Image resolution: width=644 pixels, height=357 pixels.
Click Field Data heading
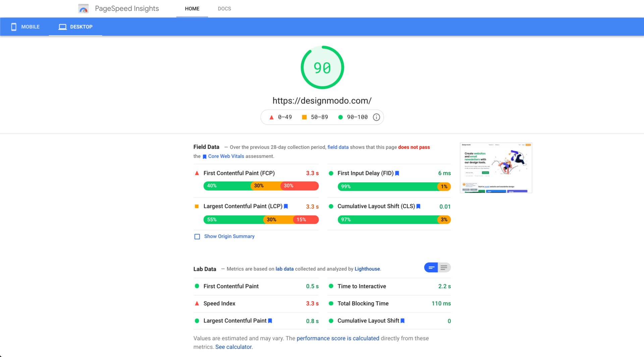pos(206,147)
